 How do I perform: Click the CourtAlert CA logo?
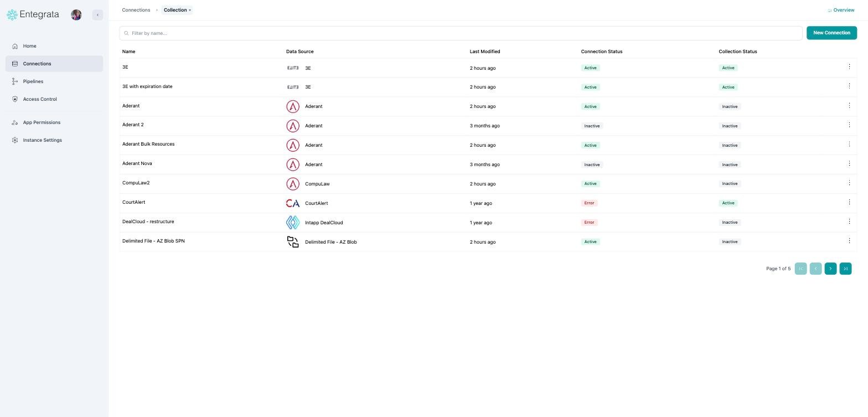coord(293,203)
